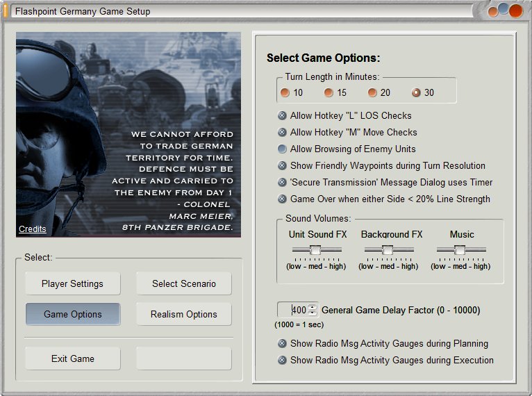Toggle Show Friendly Waypoints during Turn Resolution
Viewport: 532px width, 396px height.
click(x=282, y=165)
